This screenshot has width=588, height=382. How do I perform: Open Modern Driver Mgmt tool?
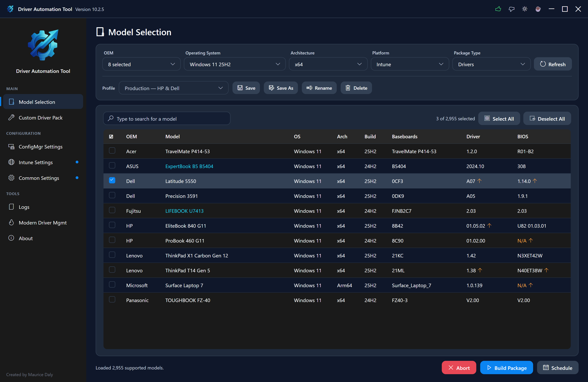coord(43,223)
